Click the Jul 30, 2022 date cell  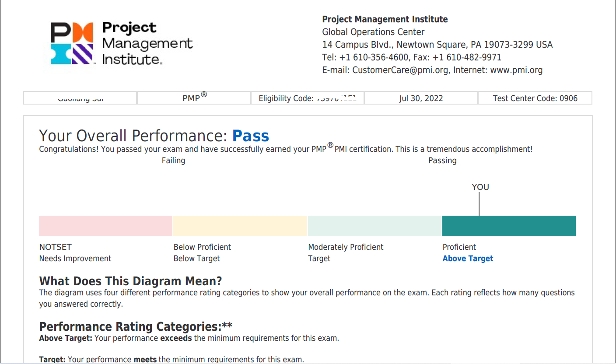(421, 98)
